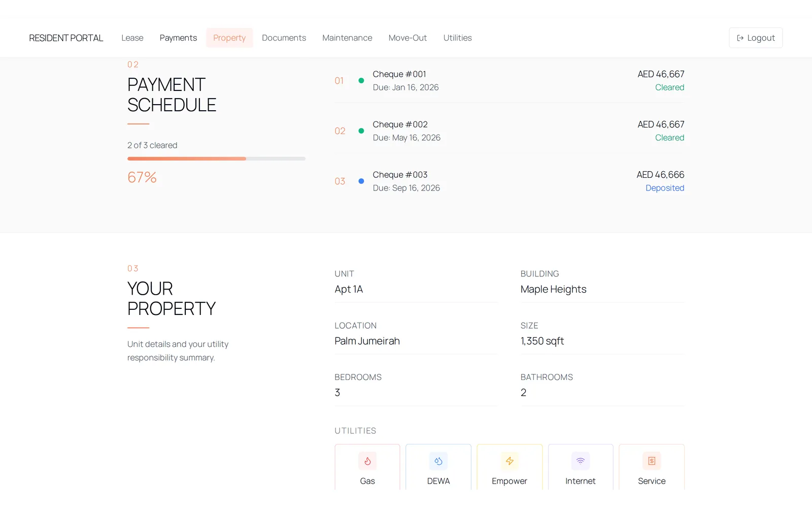812x508 pixels.
Task: Click the green status dot for Cheque #002
Action: point(361,131)
